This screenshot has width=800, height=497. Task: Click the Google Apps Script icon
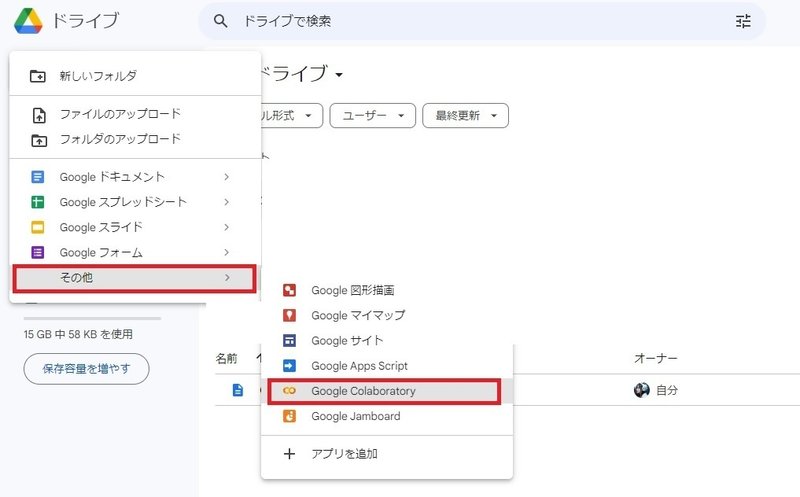(x=289, y=365)
